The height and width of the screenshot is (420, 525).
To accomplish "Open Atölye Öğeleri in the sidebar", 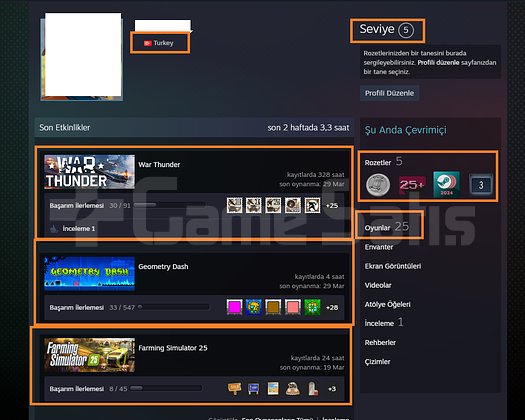I will pos(387,304).
